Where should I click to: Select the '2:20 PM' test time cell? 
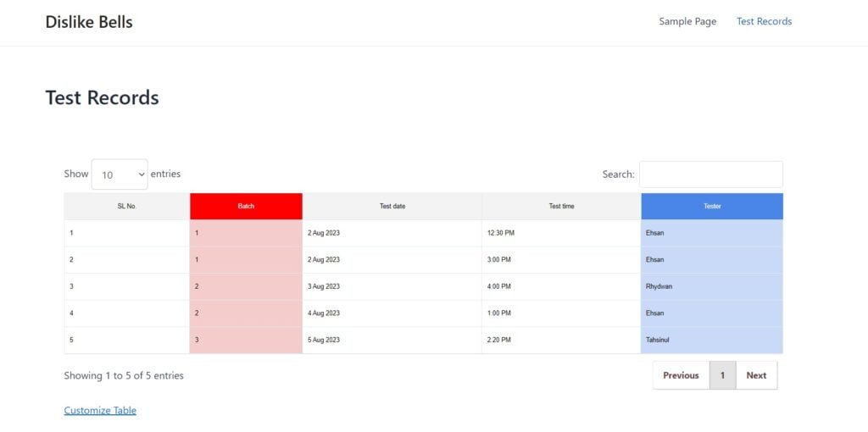click(561, 340)
